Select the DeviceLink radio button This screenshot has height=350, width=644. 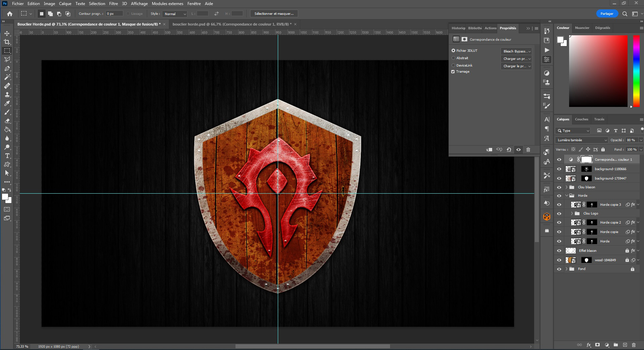(x=453, y=65)
